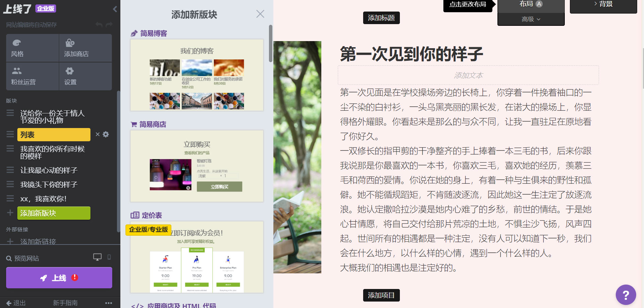Click the undo arrow

coord(98,24)
